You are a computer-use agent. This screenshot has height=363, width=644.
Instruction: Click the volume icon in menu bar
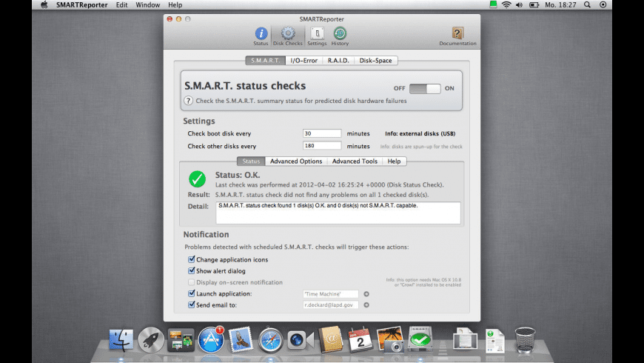519,5
